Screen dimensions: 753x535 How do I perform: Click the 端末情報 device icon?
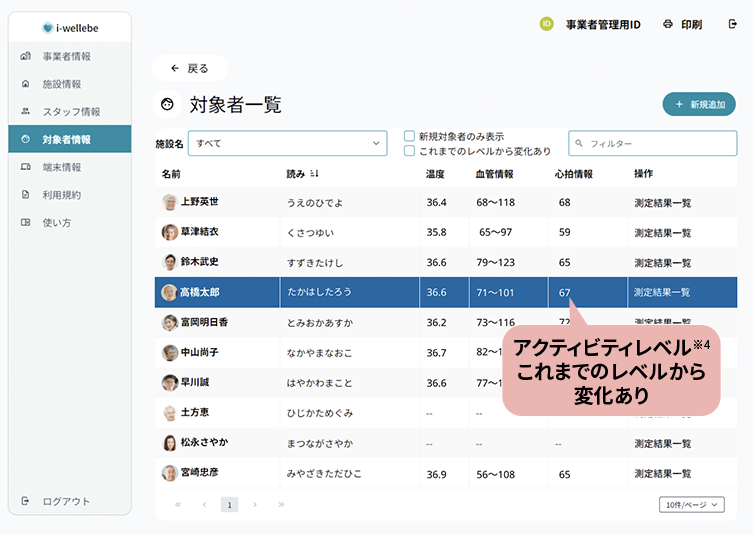click(25, 167)
